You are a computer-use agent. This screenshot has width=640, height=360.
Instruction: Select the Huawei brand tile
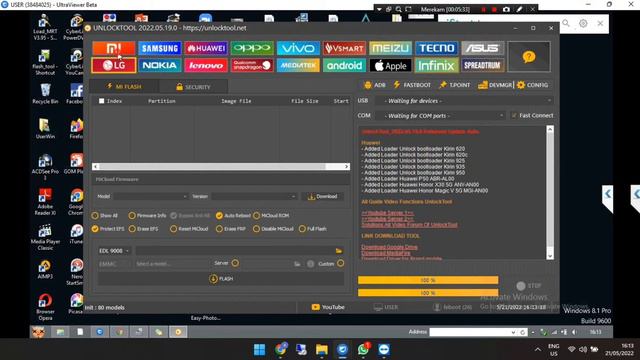(206, 48)
